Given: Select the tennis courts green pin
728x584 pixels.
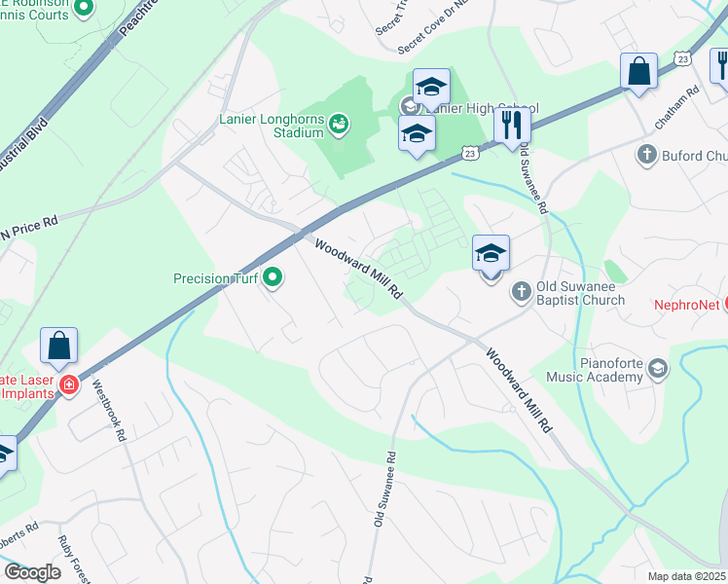Looking at the screenshot, I should pyautogui.click(x=84, y=9).
